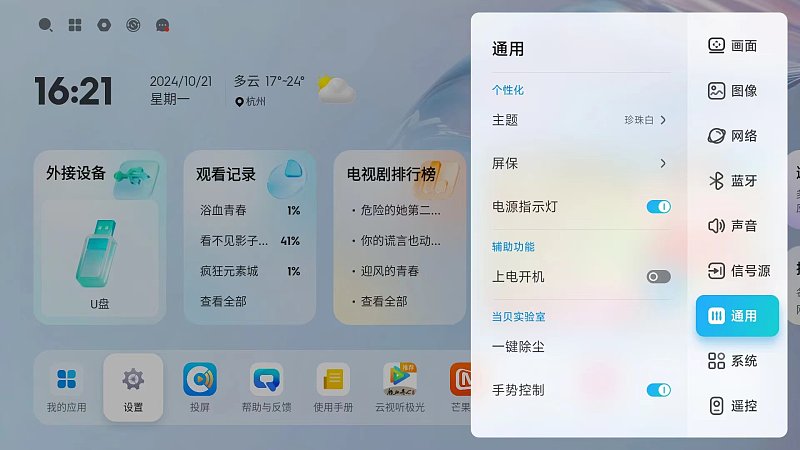Turn off the 电源指示灯 toggle
800x450 pixels.
[x=659, y=207]
